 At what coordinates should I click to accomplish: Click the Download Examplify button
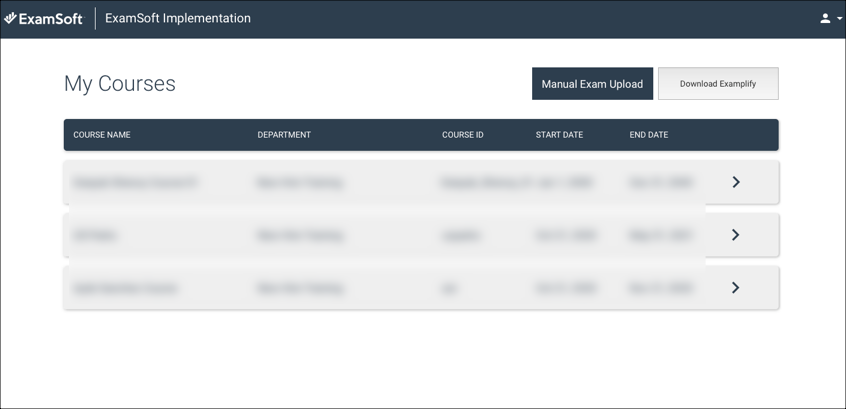(x=718, y=84)
